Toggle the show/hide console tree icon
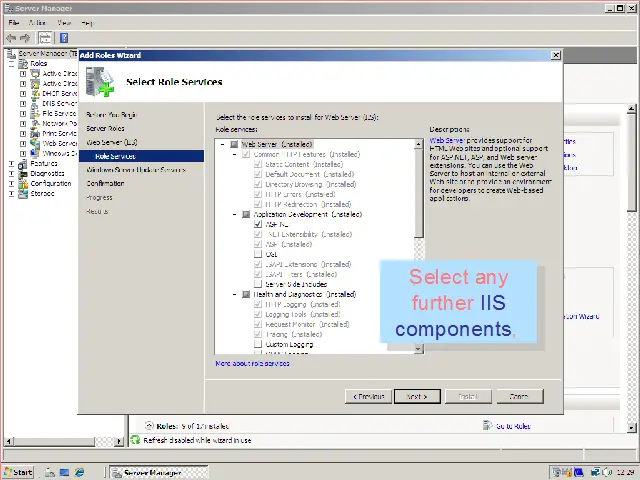The width and height of the screenshot is (640, 480). (45, 38)
